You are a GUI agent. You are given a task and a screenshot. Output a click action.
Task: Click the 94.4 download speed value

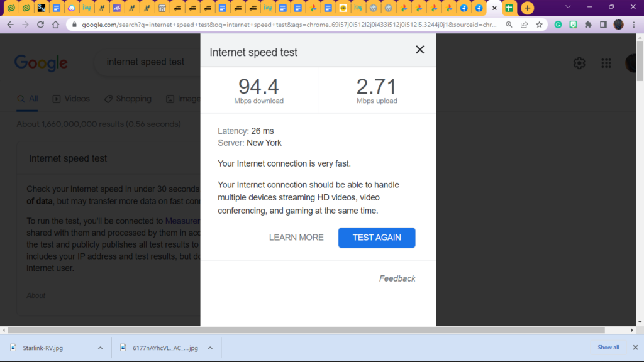tap(258, 87)
